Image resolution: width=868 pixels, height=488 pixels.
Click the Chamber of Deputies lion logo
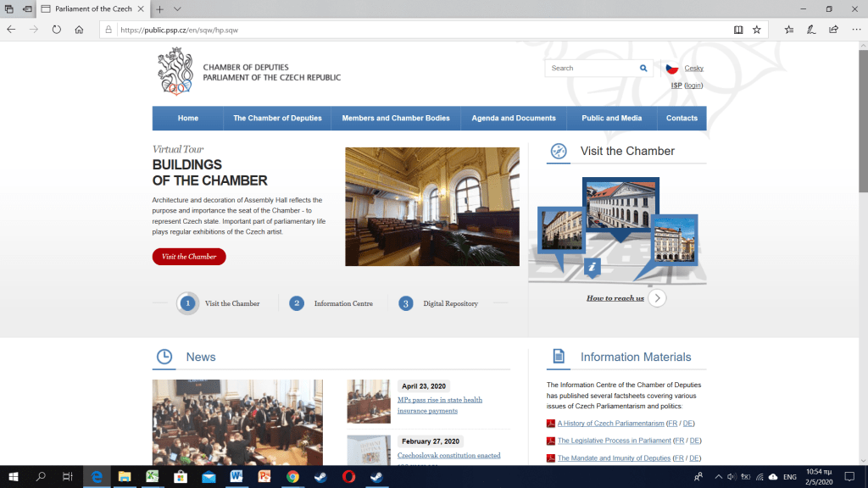pos(175,72)
